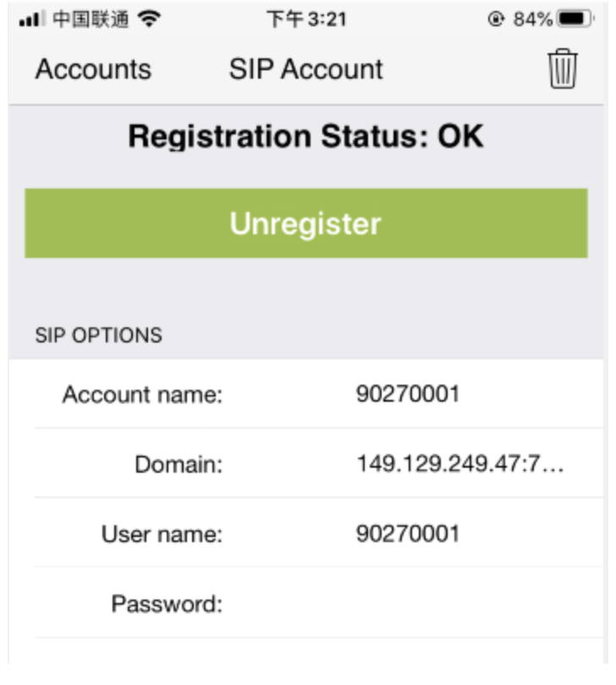This screenshot has width=616, height=685.
Task: Tap the 84% battery percentage text
Action: tap(532, 19)
